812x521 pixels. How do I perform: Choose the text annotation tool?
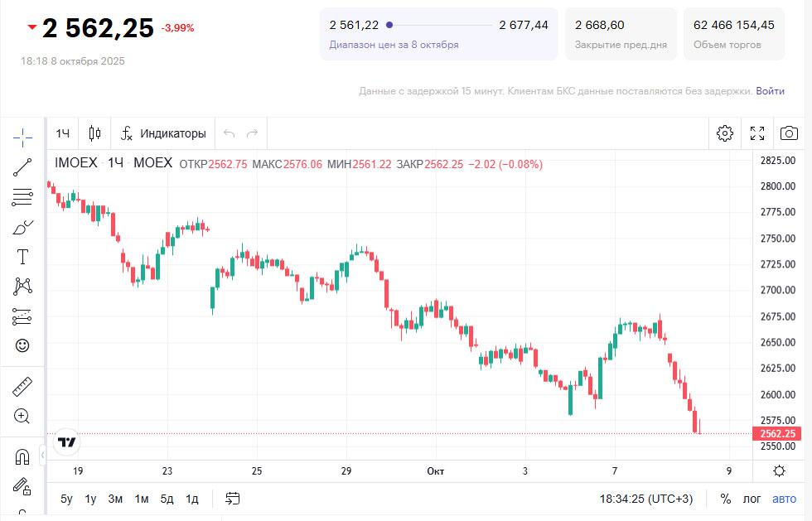pyautogui.click(x=22, y=257)
